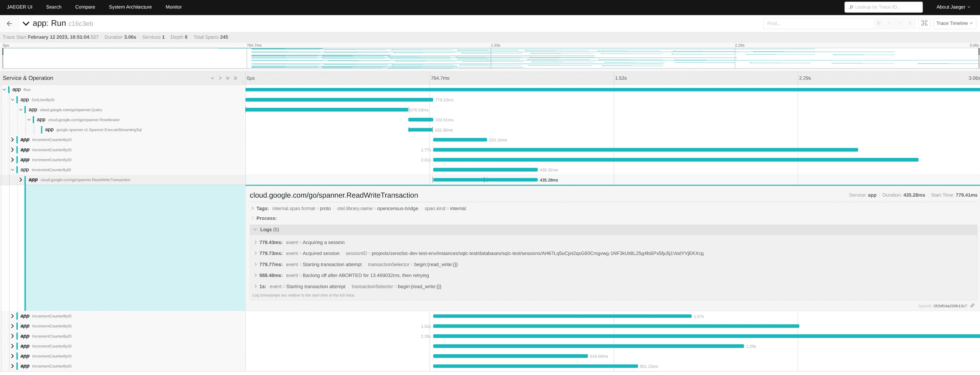Focus the Lookup by Trace ID field

click(885, 7)
